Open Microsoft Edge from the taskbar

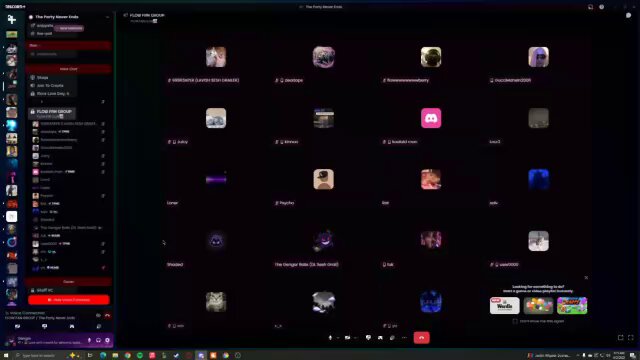pyautogui.click(x=103, y=356)
